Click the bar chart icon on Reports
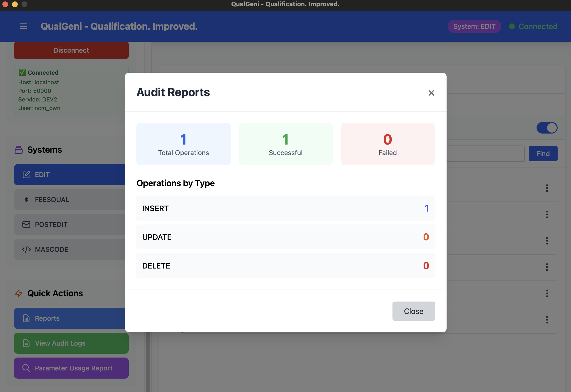The height and width of the screenshot is (392, 571). 26,318
